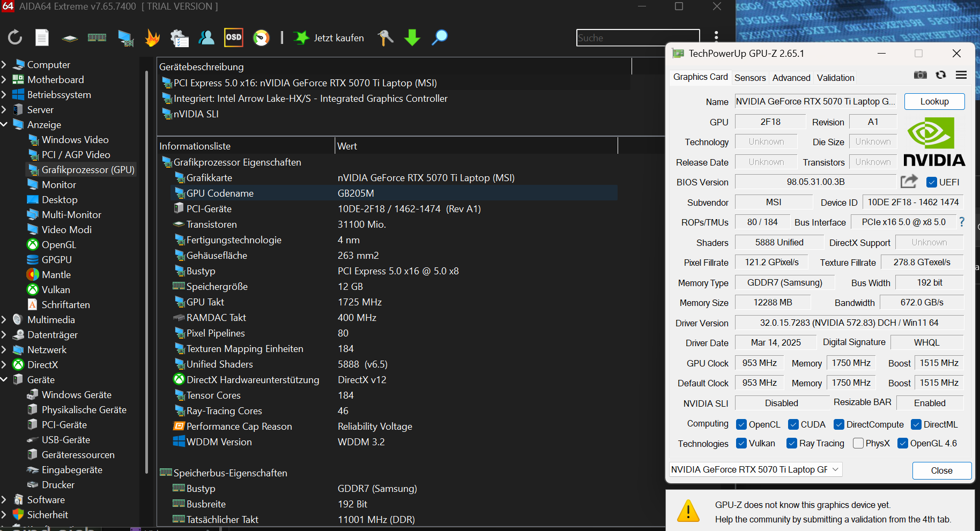Expand the Computer tree node
The height and width of the screenshot is (531, 980).
pos(4,64)
